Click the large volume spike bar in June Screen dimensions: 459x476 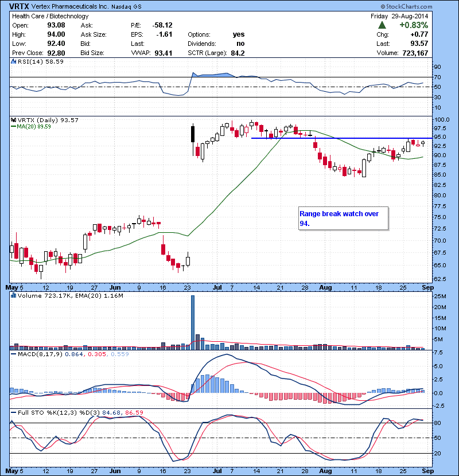193,322
